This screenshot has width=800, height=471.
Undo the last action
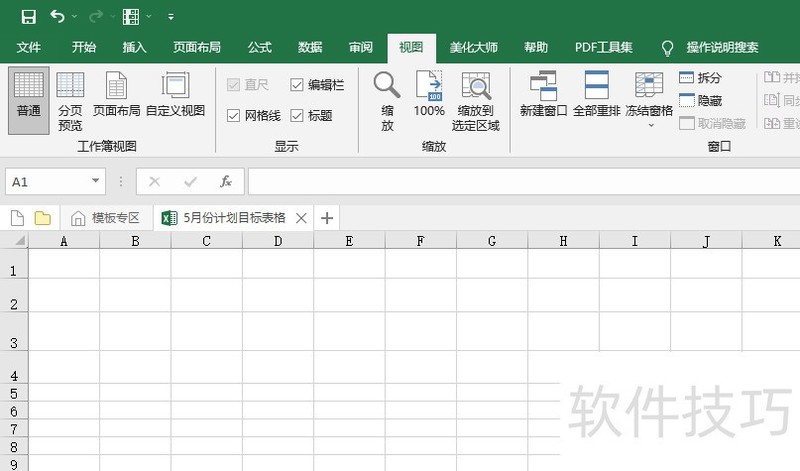point(57,17)
